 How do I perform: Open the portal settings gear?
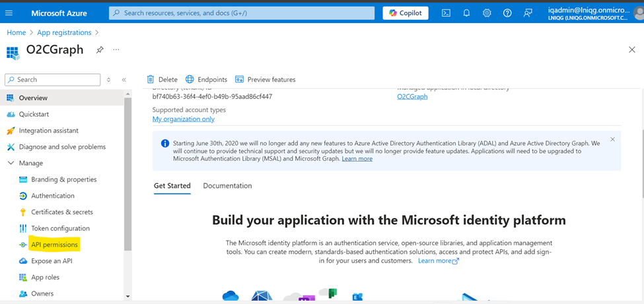[x=487, y=13]
